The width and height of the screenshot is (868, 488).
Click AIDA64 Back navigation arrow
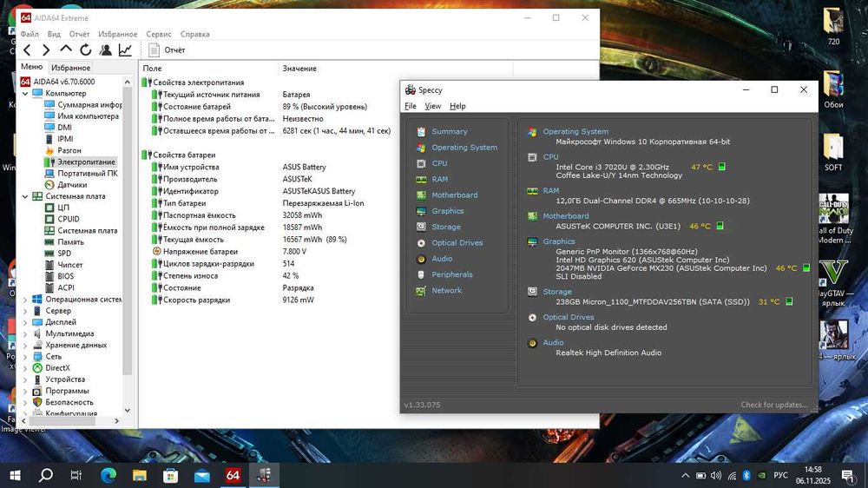[27, 49]
